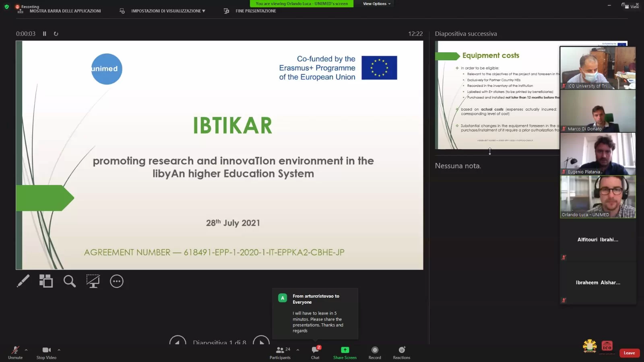
Task: Stop the video camera
Action: [x=46, y=352]
